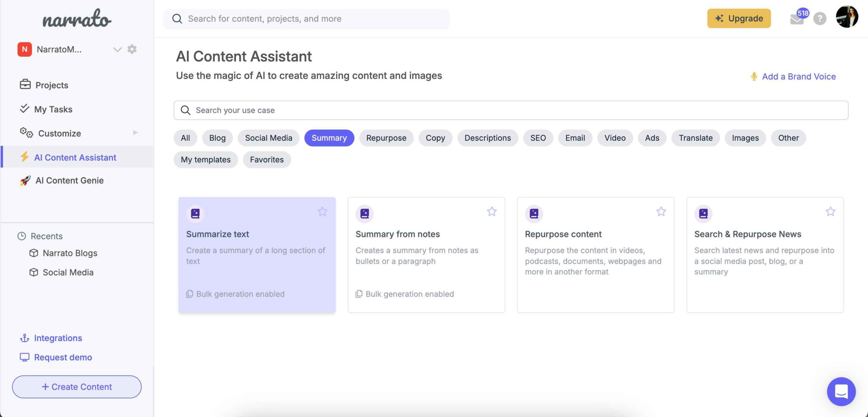
Task: Open the user profile avatar
Action: (847, 17)
